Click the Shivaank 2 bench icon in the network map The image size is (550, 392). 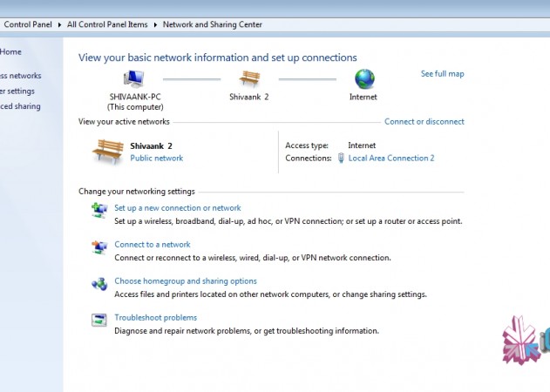click(x=249, y=79)
